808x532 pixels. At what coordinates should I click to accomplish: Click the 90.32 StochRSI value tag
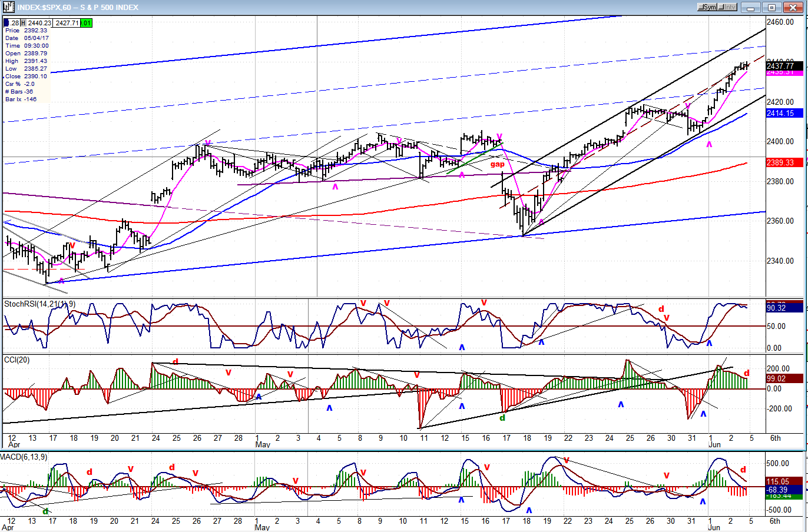784,308
